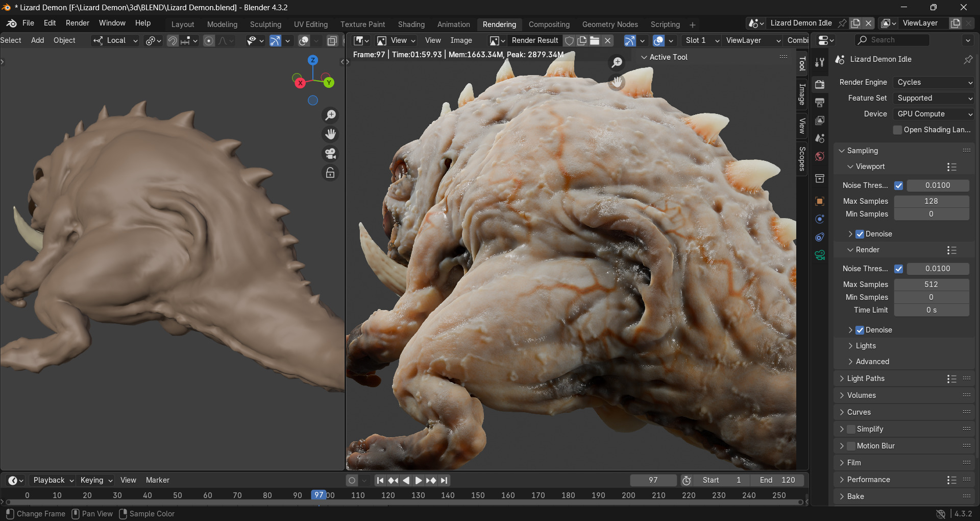
Task: Click the fake user shield on Render Result
Action: (569, 40)
